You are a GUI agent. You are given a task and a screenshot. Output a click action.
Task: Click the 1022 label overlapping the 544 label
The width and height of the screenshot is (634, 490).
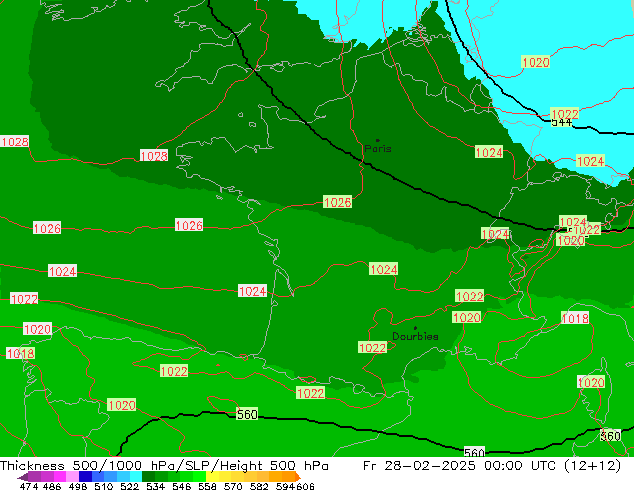tap(565, 114)
